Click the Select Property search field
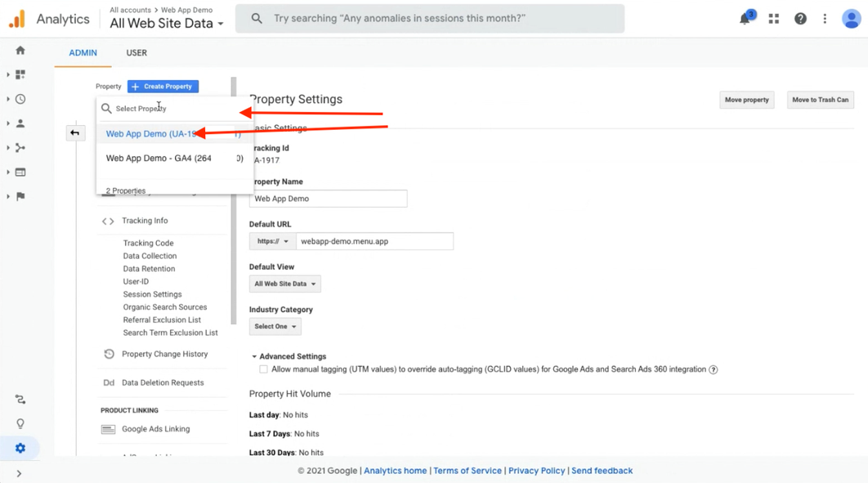Screen dimensions: 868x483 click(x=174, y=109)
